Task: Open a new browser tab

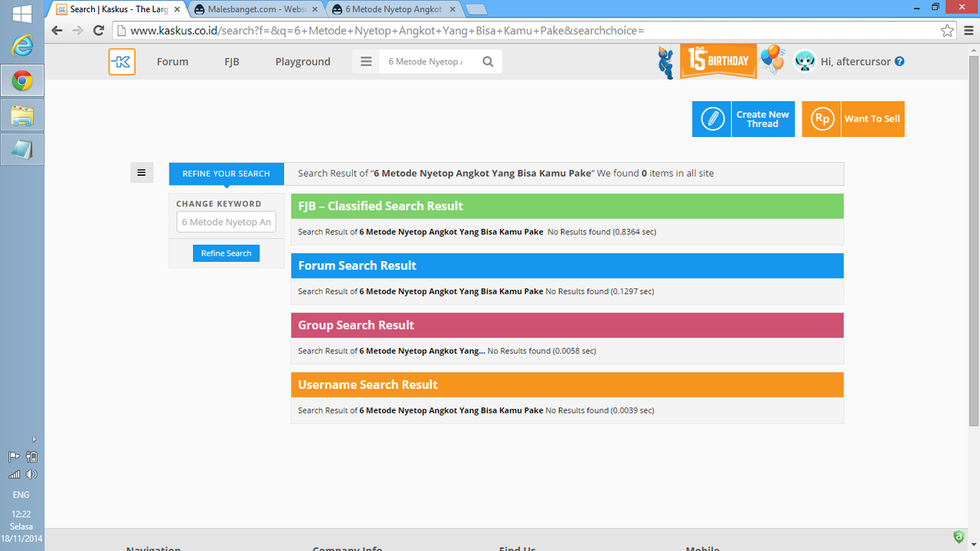Action: (x=475, y=9)
